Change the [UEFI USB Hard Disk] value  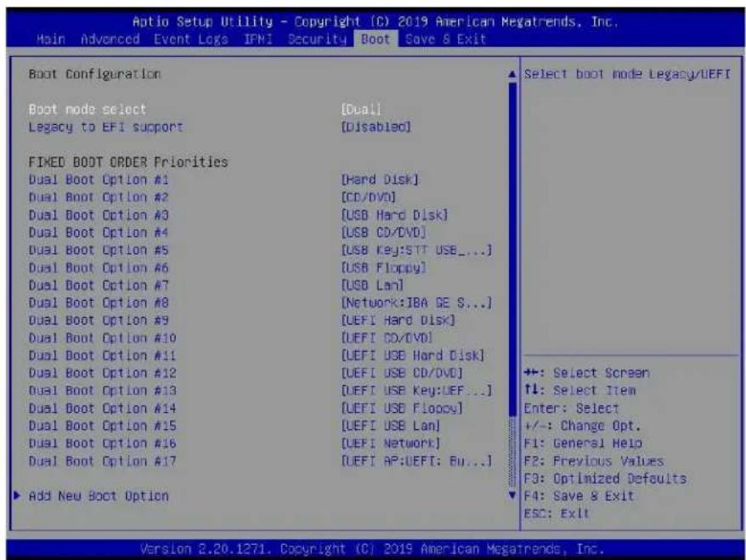tap(413, 356)
